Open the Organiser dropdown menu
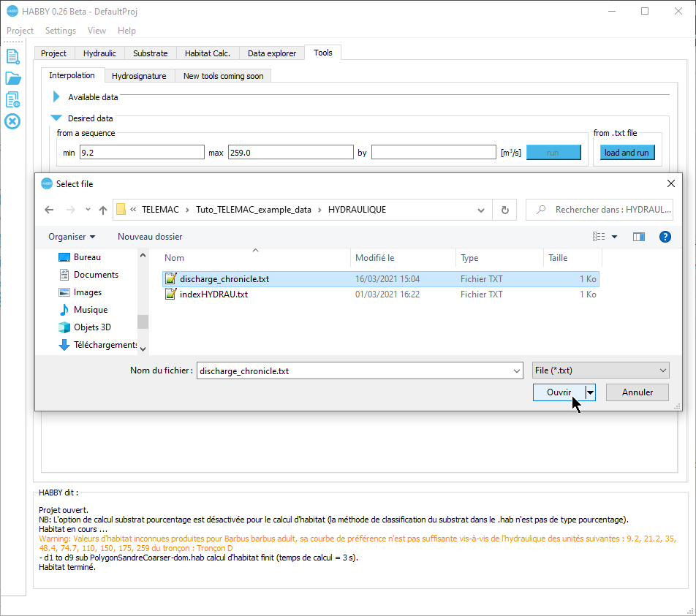The width and height of the screenshot is (696, 616). (72, 237)
